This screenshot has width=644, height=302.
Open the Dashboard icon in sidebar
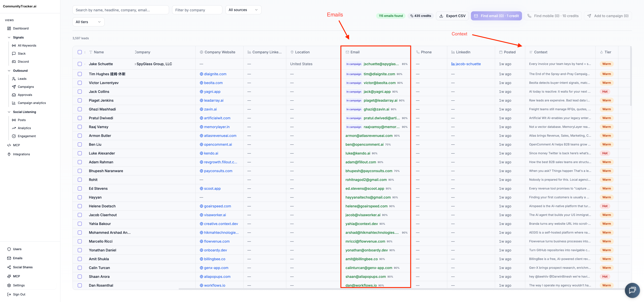point(9,28)
